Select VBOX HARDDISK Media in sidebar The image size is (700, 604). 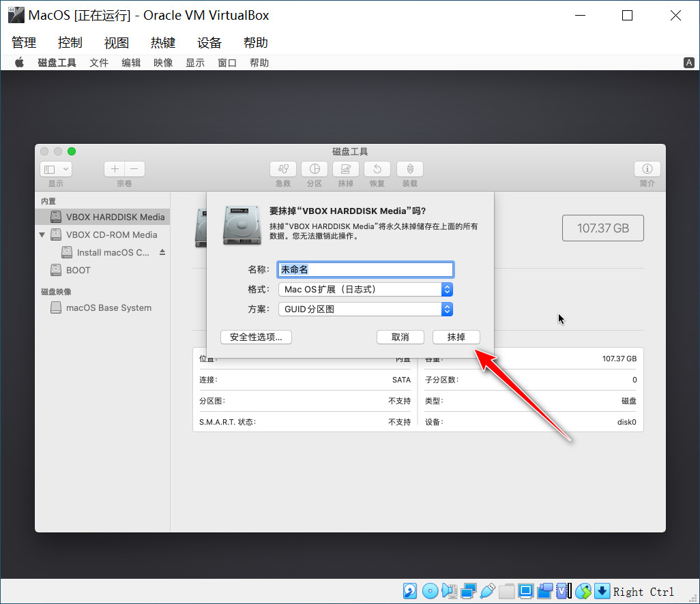click(x=102, y=217)
